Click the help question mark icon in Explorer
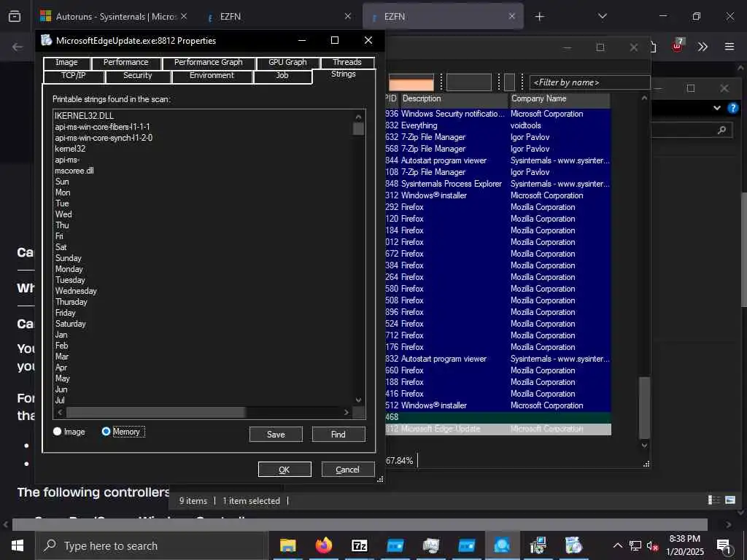747x560 pixels. 732,108
